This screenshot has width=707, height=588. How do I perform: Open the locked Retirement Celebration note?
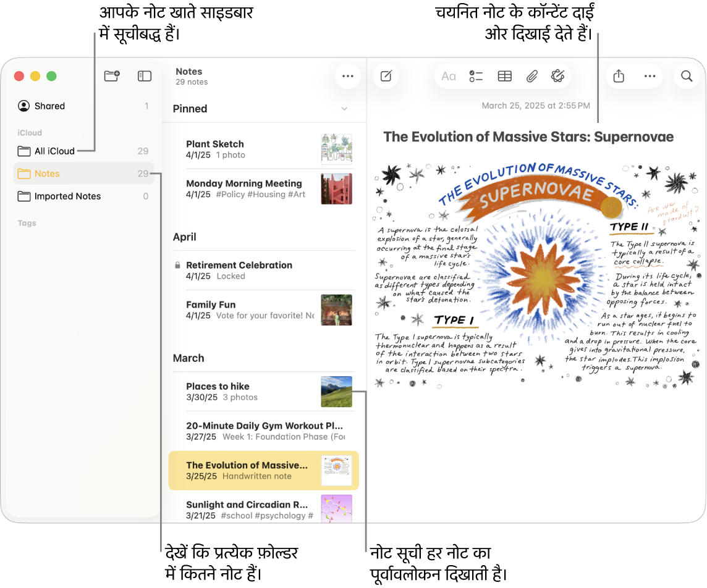pyautogui.click(x=264, y=271)
